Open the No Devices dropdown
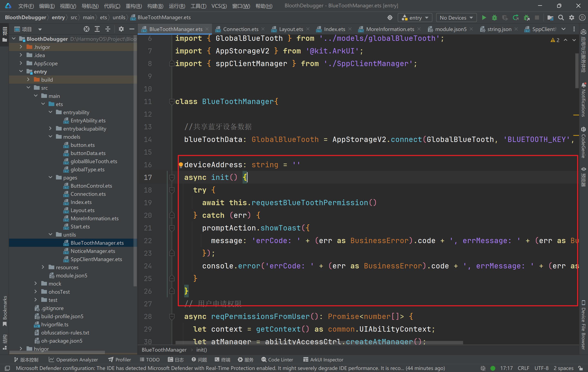This screenshot has height=372, width=588. click(456, 18)
